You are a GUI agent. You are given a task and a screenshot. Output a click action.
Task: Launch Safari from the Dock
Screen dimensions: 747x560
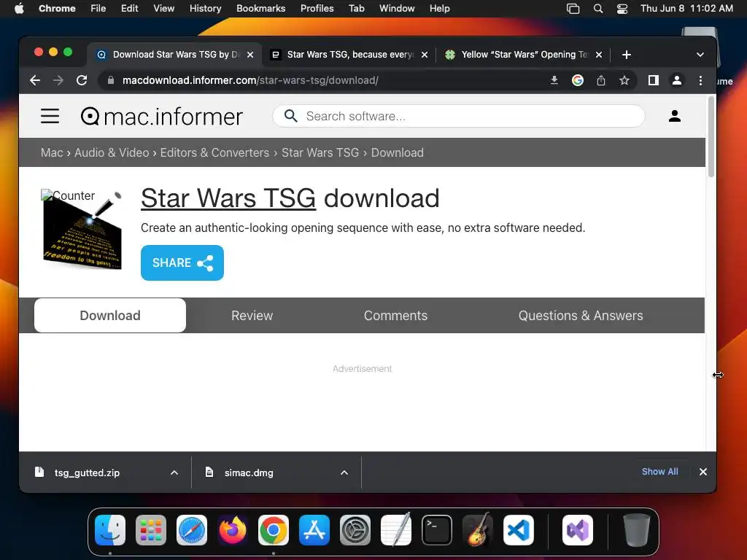coord(192,530)
